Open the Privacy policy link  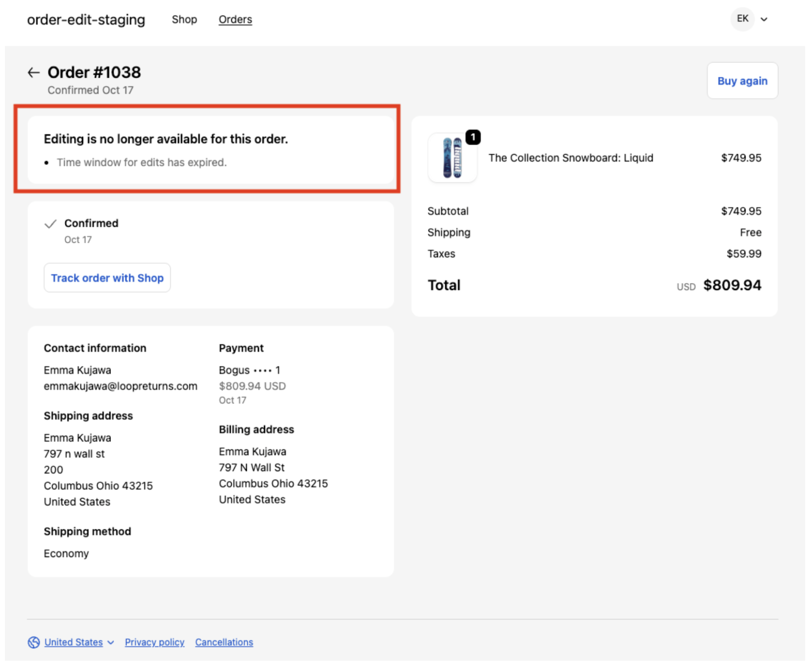click(154, 642)
